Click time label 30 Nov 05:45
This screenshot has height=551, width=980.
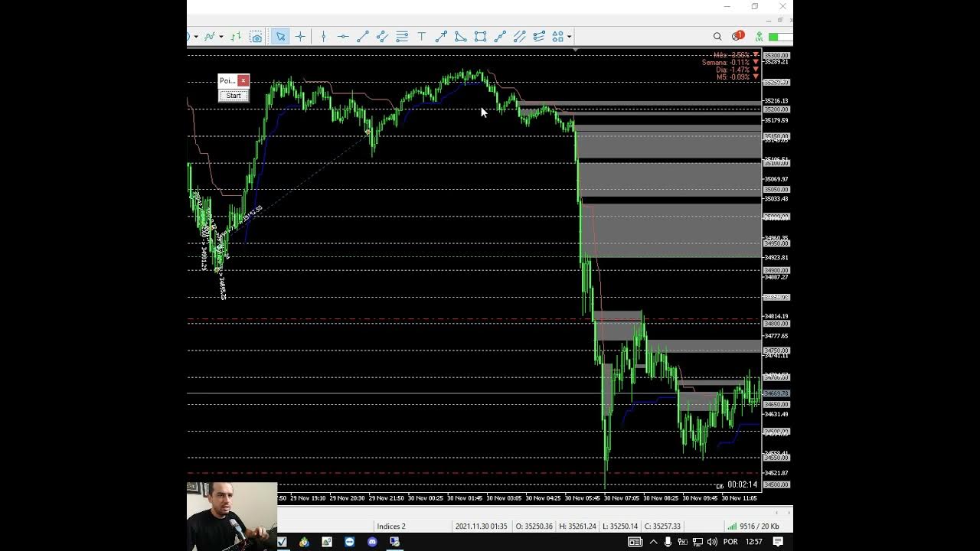pyautogui.click(x=583, y=498)
